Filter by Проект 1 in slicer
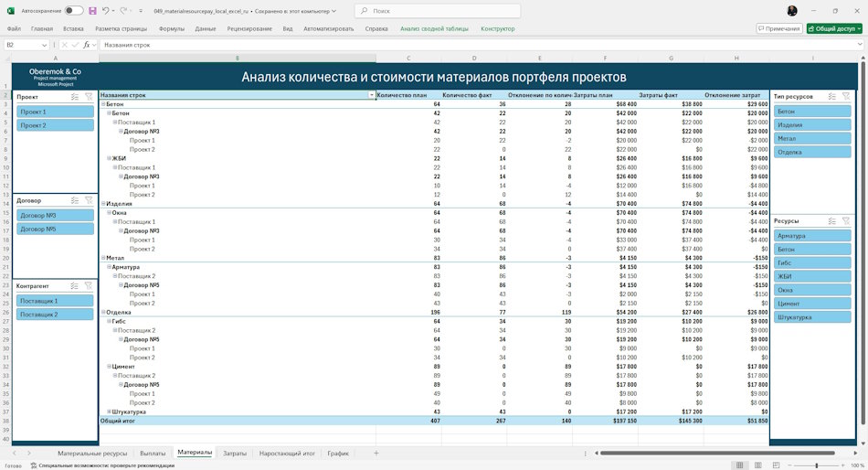The width and height of the screenshot is (868, 470). (55, 112)
